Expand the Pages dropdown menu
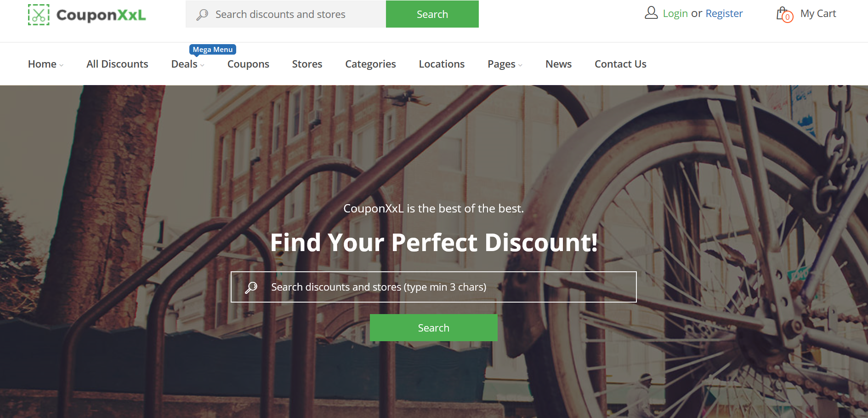 pyautogui.click(x=505, y=64)
